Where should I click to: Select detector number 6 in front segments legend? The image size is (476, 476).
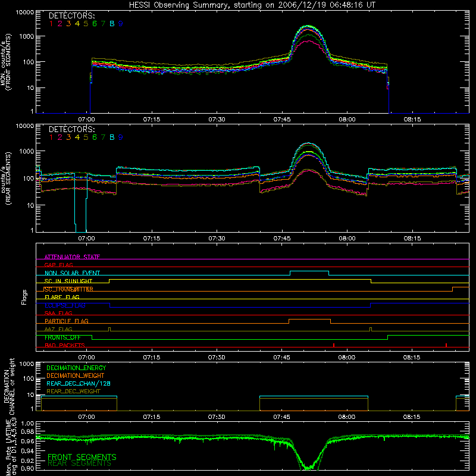[x=95, y=24]
